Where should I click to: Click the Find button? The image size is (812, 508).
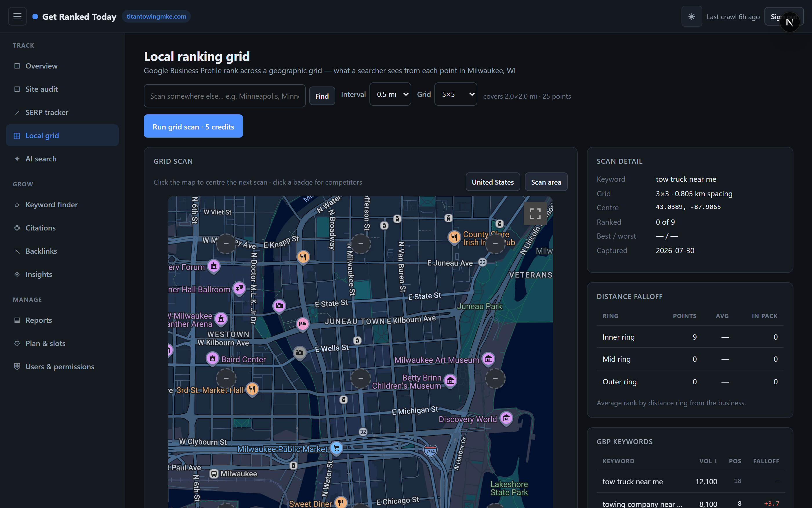pyautogui.click(x=322, y=96)
